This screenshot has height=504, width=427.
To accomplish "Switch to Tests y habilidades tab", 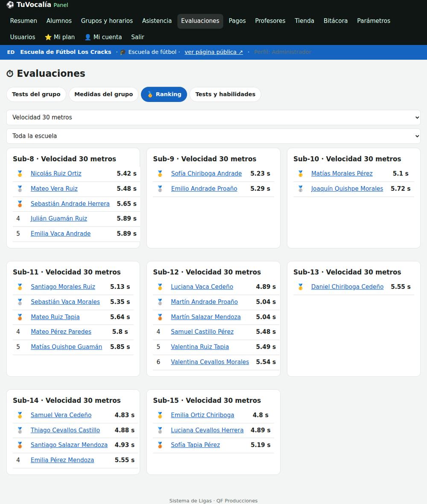I will (225, 94).
